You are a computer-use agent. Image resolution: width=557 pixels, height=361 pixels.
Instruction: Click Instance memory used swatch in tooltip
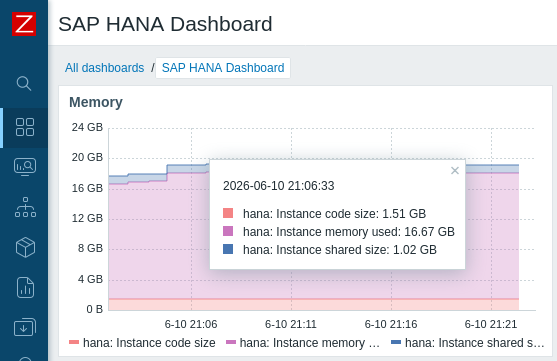(x=228, y=231)
